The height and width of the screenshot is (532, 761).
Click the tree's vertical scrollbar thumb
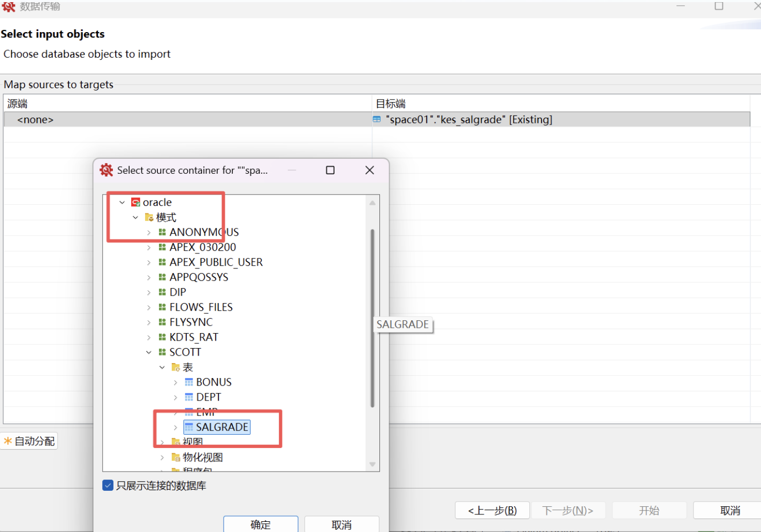[x=372, y=318]
